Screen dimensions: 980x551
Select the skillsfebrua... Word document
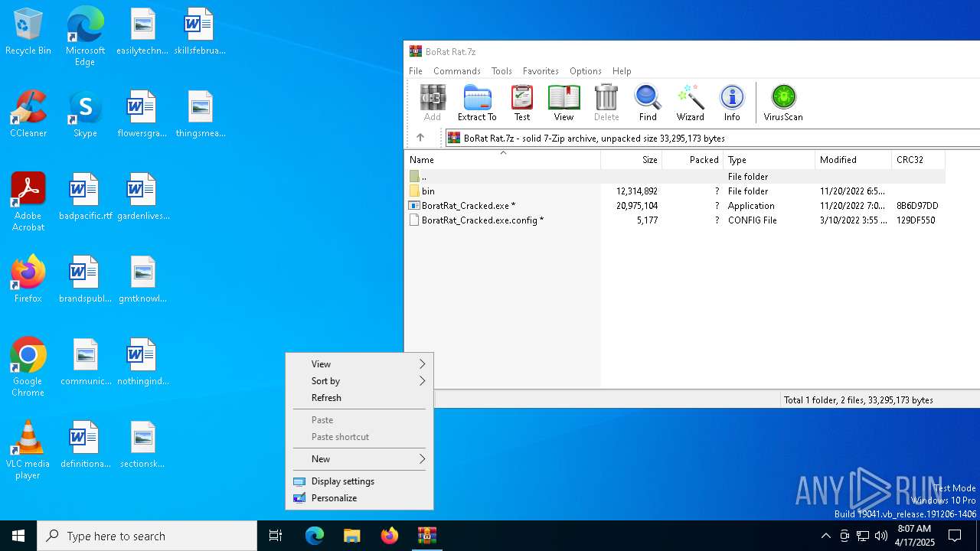[200, 31]
